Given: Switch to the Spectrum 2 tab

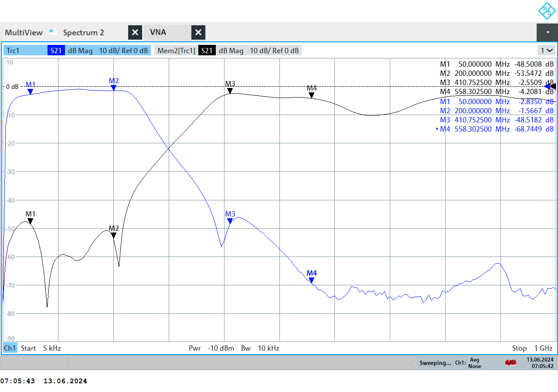Looking at the screenshot, I should click(x=83, y=33).
